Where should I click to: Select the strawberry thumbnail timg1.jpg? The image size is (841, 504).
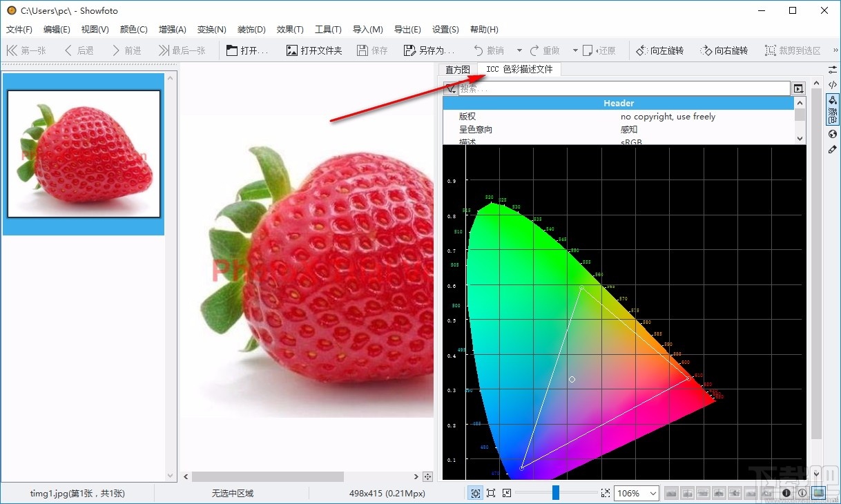pyautogui.click(x=84, y=153)
